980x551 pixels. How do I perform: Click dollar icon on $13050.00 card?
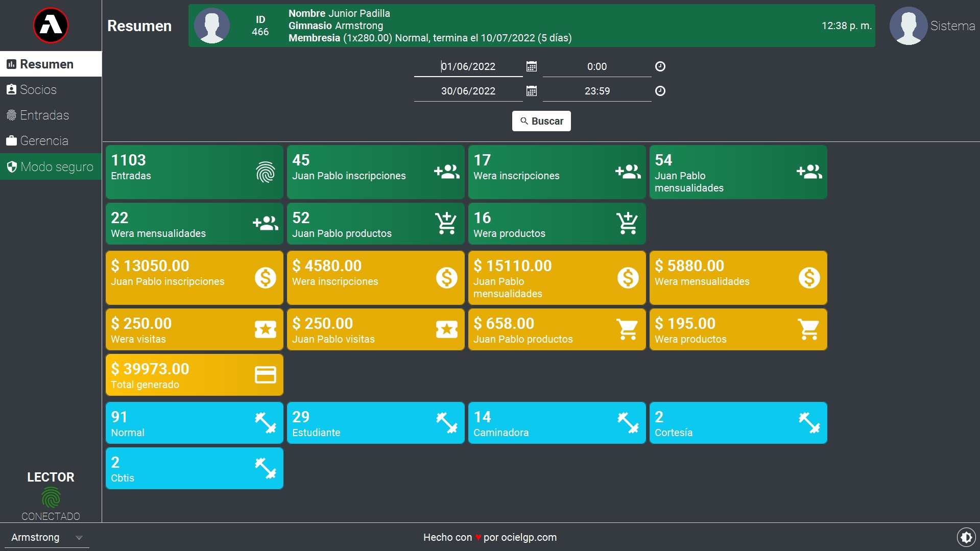(266, 278)
